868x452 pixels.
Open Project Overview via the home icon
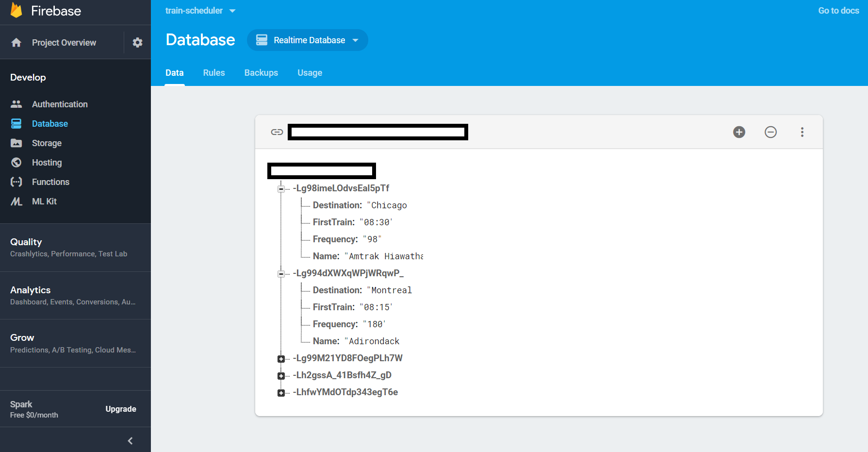tap(16, 42)
